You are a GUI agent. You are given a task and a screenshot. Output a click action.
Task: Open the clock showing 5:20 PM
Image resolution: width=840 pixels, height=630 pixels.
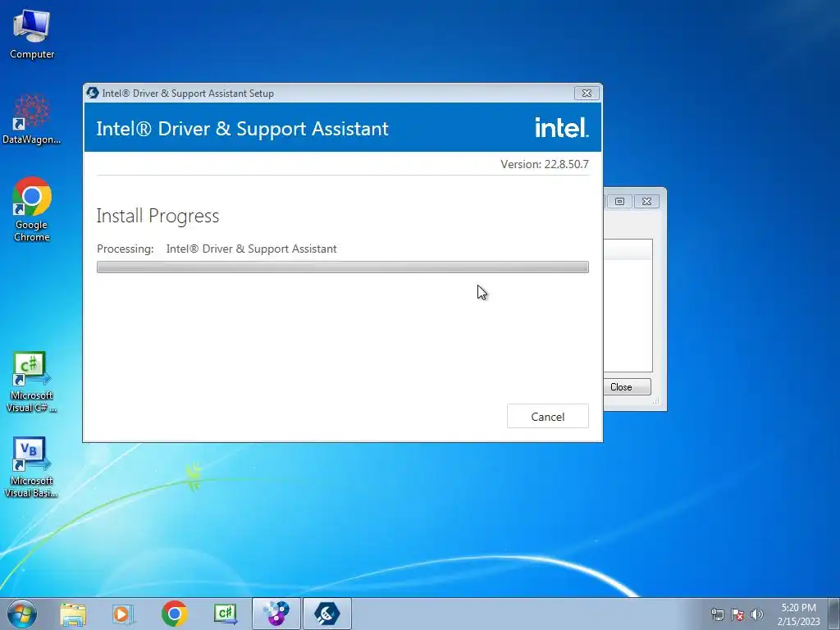[798, 614]
